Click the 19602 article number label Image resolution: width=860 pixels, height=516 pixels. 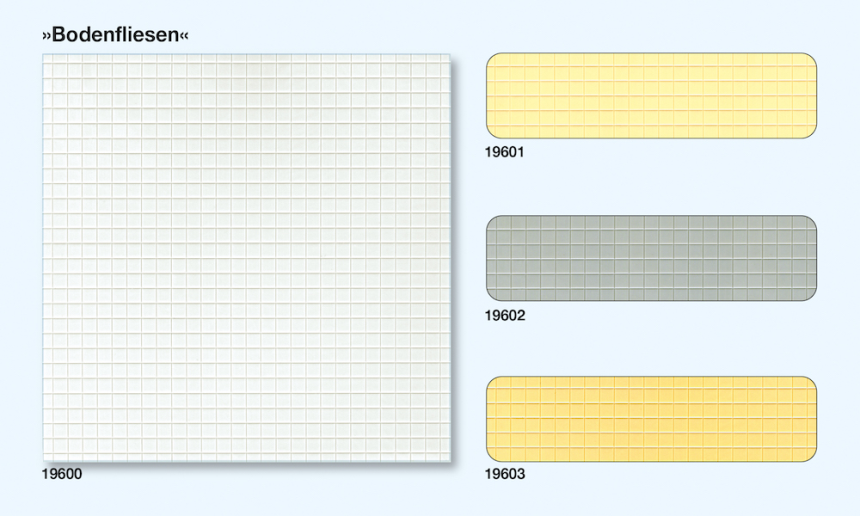504,315
